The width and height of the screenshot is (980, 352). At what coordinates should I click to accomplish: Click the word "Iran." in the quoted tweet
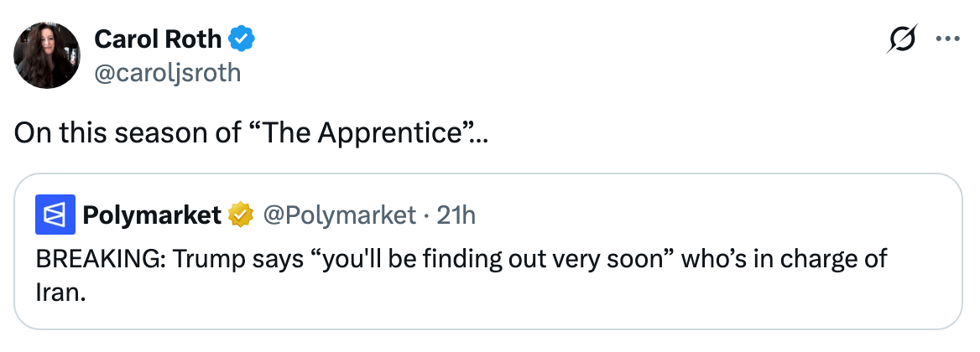pos(61,293)
